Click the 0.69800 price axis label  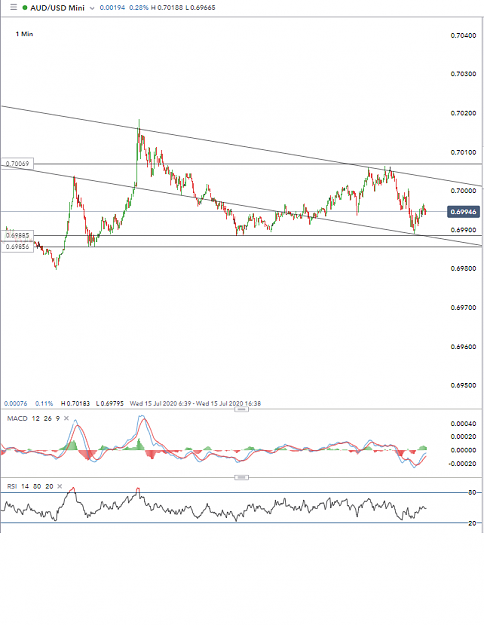463,269
